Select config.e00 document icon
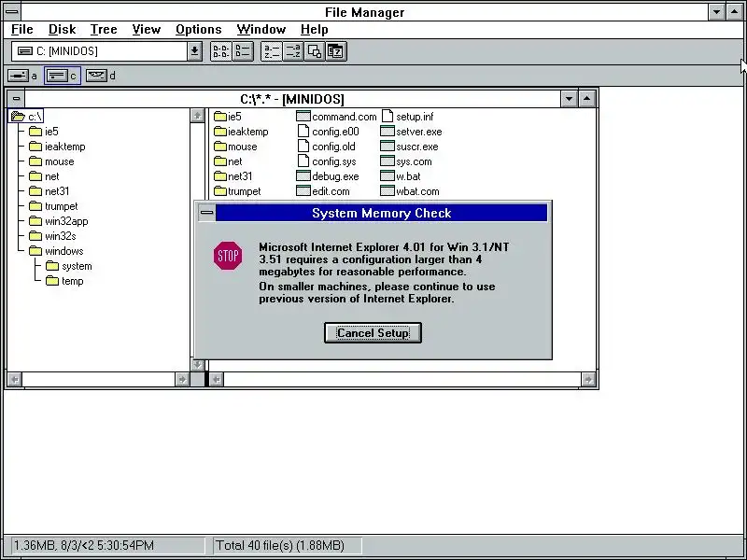 (303, 131)
